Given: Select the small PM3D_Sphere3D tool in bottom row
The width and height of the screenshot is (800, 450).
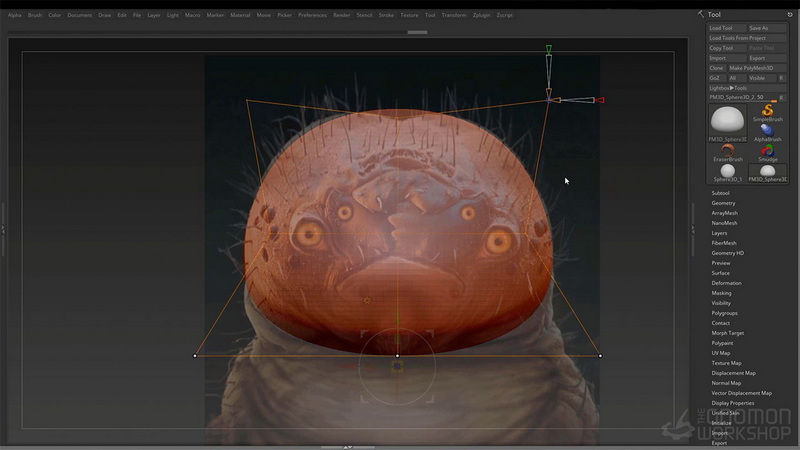Looking at the screenshot, I should pyautogui.click(x=767, y=173).
